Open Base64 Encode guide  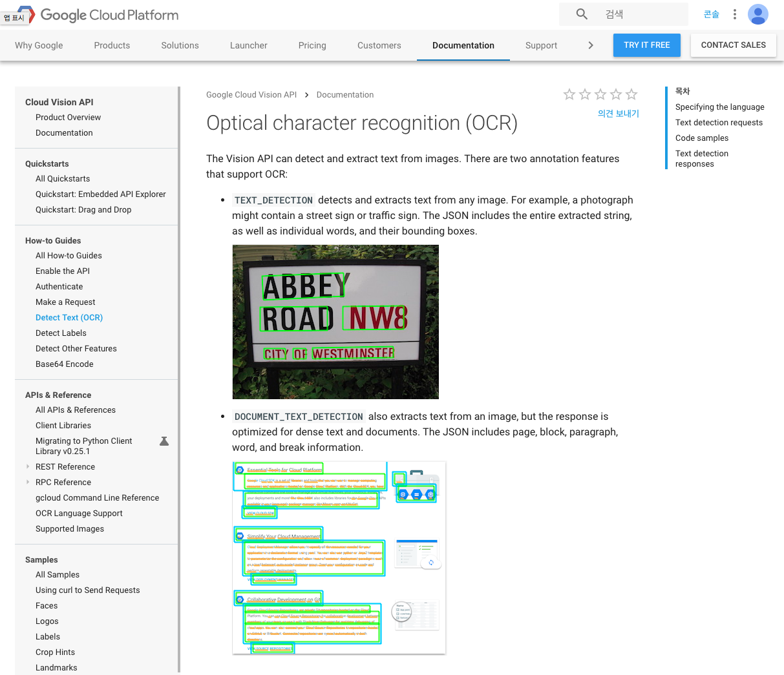(x=65, y=364)
